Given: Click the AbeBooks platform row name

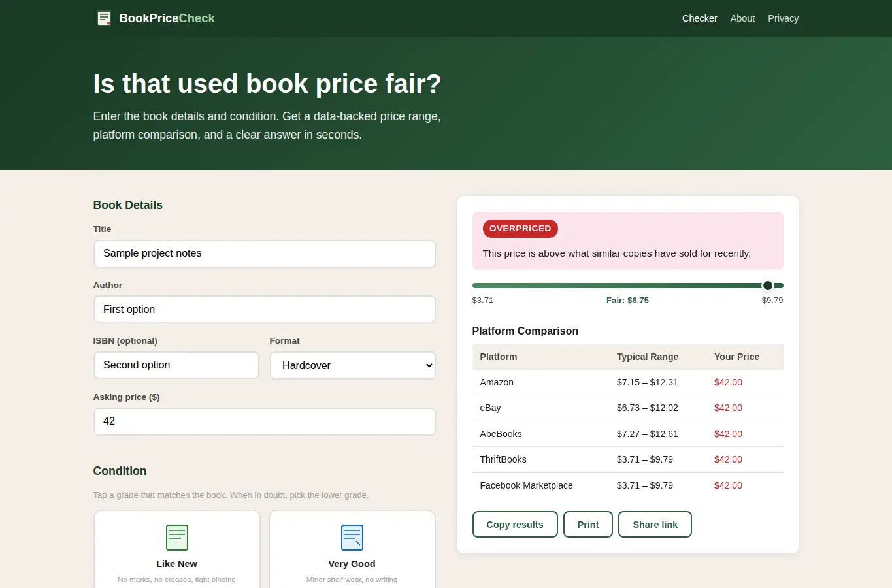Looking at the screenshot, I should (501, 434).
